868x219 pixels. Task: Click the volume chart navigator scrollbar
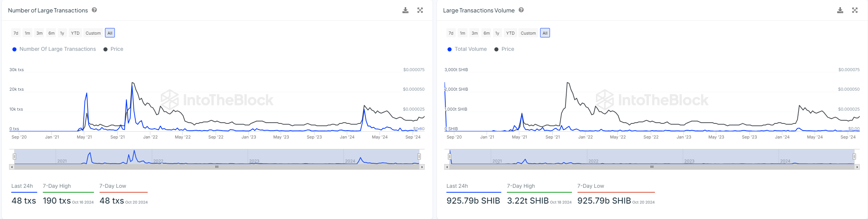(652, 167)
